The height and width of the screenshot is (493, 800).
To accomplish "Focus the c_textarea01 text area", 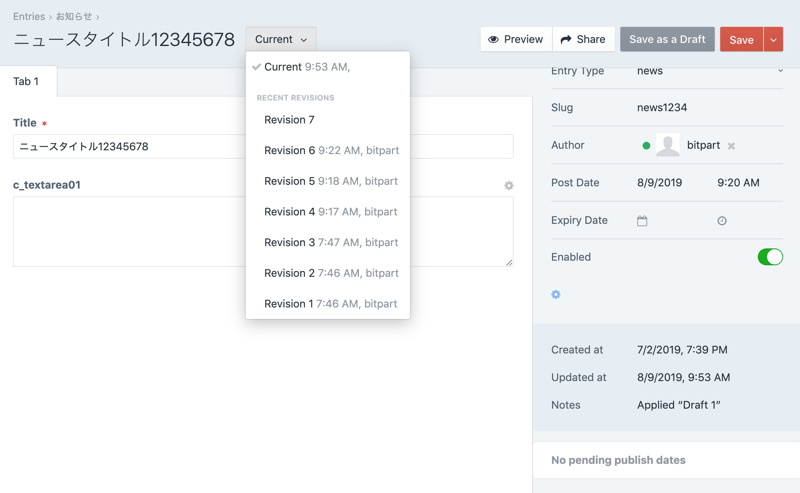I will tap(263, 231).
